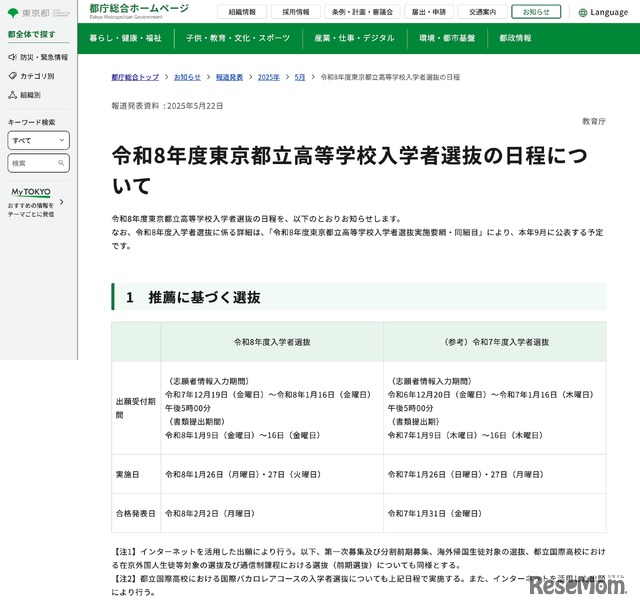The image size is (640, 608).
Task: Click the 【注1】 footnote paragraph
Action: [358, 559]
